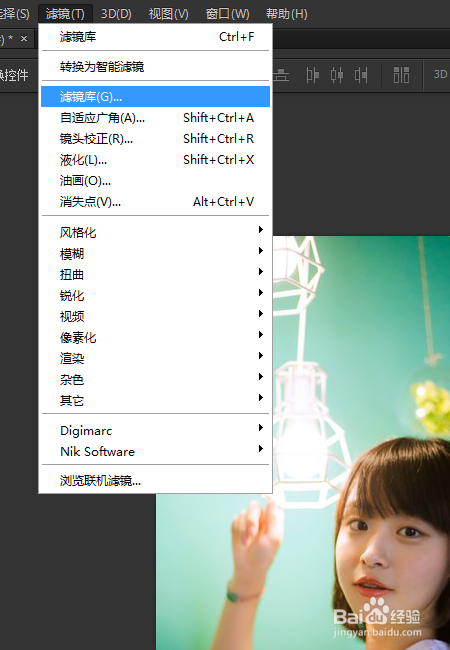Expand the 其它 submenu
The image size is (450, 650).
155,400
